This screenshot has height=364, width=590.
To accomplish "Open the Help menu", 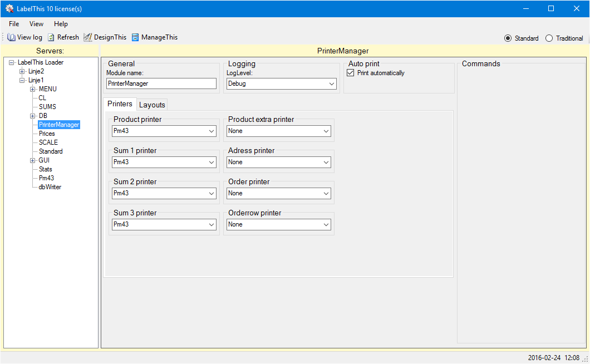I will click(61, 24).
